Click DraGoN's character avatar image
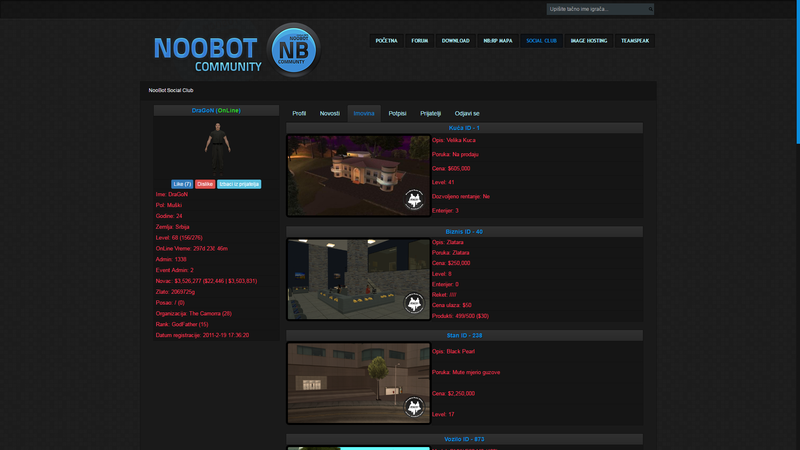The height and width of the screenshot is (450, 800). pyautogui.click(x=216, y=148)
